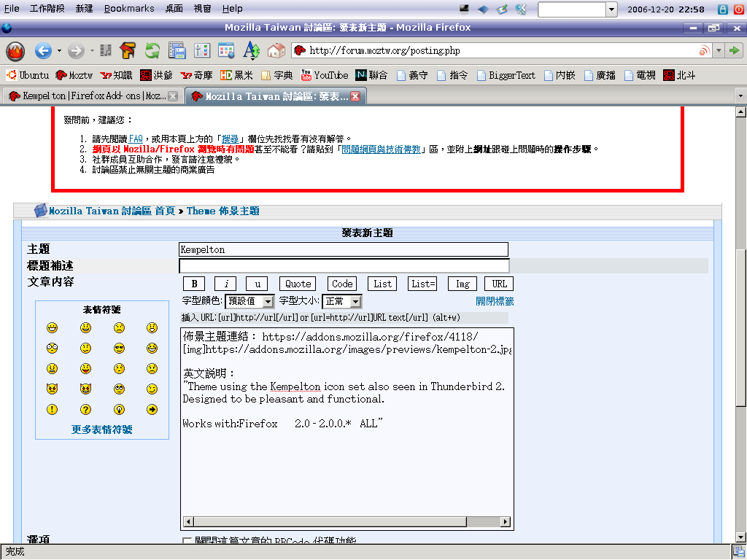Open the font color dropdown 預設值

[x=249, y=301]
